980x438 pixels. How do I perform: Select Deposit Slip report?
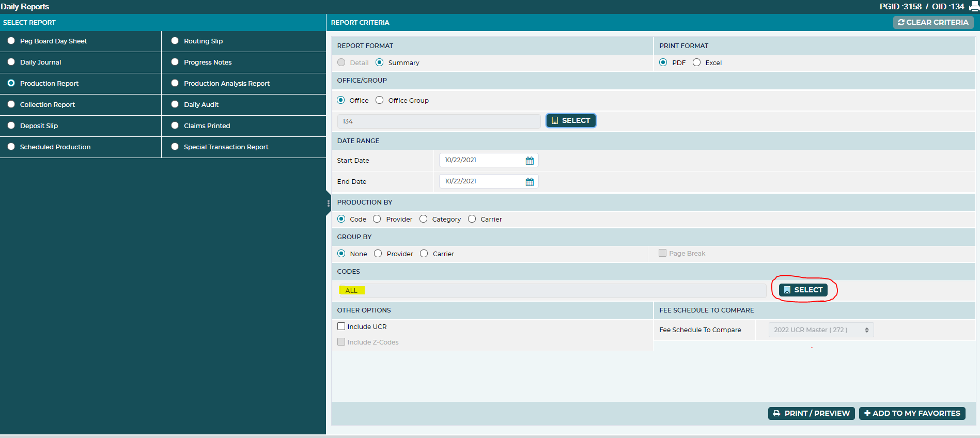(x=11, y=126)
